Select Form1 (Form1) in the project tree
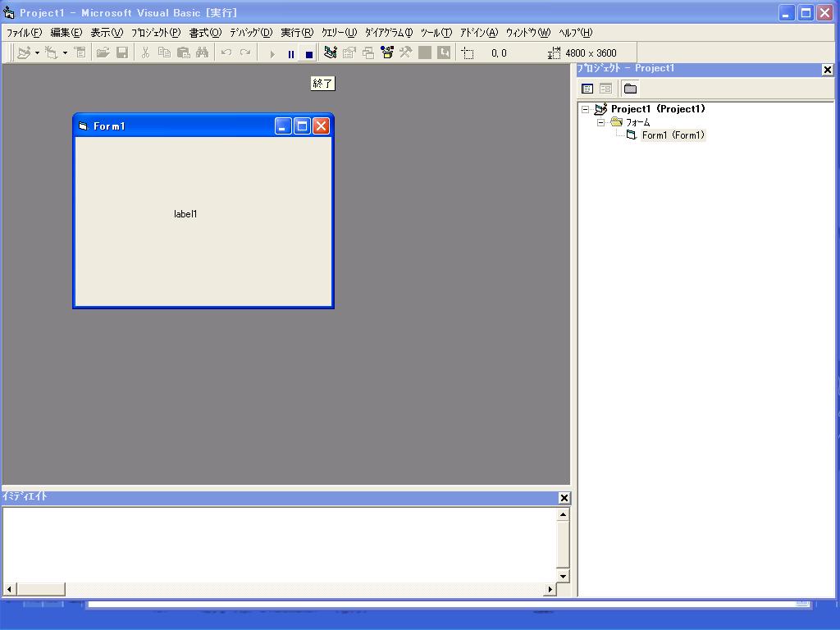This screenshot has height=630, width=840. click(673, 135)
